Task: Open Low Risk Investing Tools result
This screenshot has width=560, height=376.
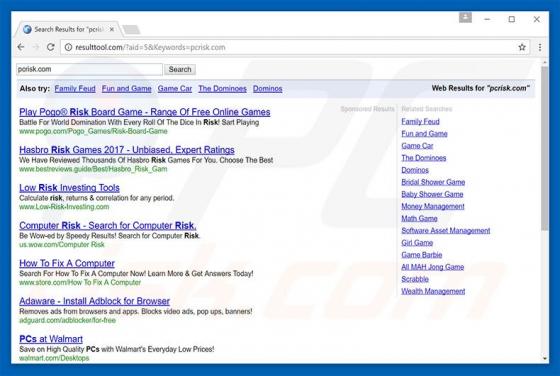Action: 69,188
